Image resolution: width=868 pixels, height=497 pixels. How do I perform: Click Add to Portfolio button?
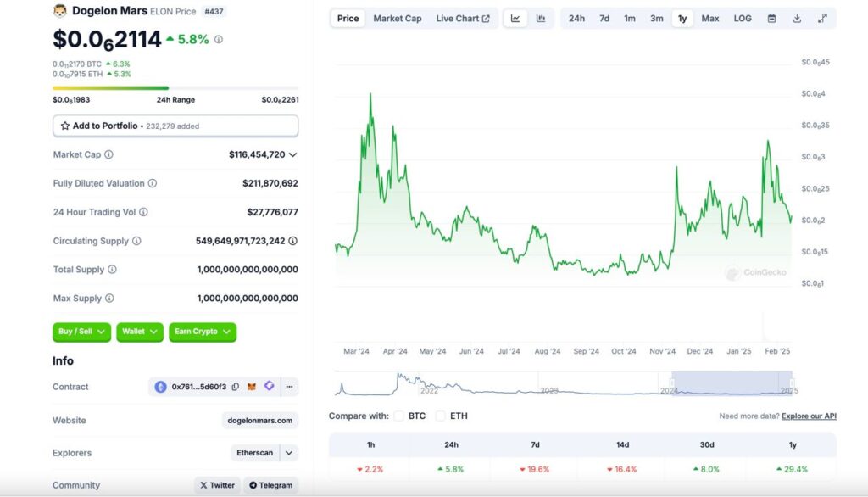[x=175, y=126]
